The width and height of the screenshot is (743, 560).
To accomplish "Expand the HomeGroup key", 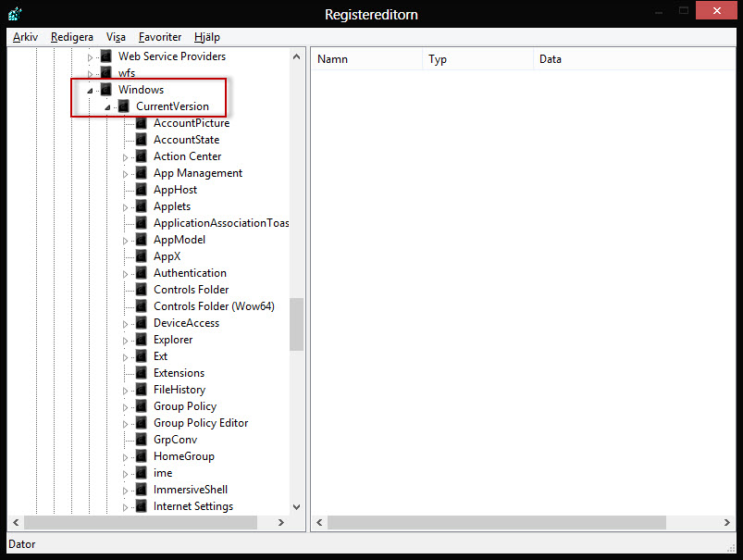I will click(125, 457).
